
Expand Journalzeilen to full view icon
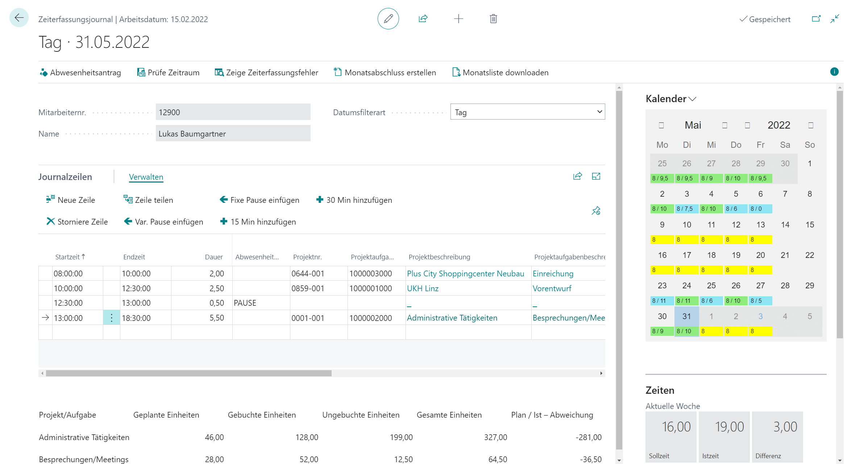point(596,176)
